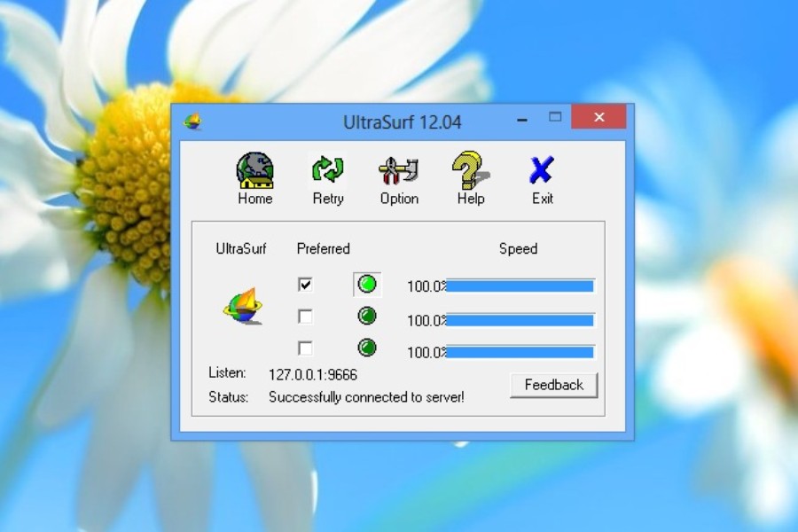Click the Listen address 127.0.0.1:9666

[x=313, y=375]
